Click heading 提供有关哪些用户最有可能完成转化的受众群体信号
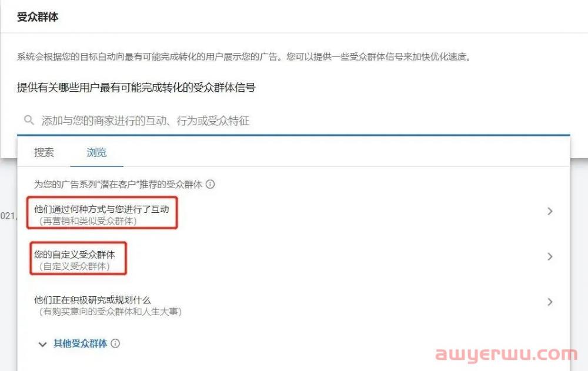The width and height of the screenshot is (588, 371). [x=136, y=88]
